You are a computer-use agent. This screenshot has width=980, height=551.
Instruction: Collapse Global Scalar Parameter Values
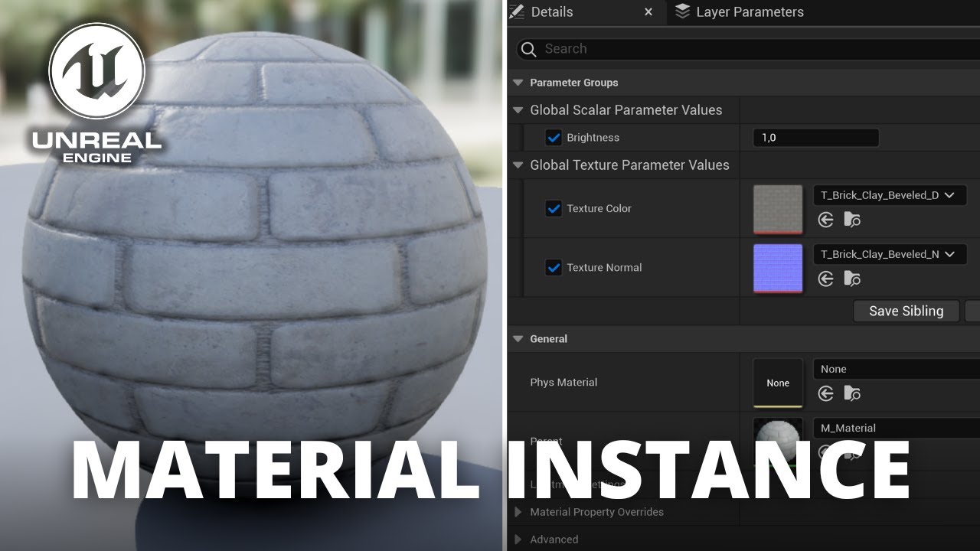[518, 110]
